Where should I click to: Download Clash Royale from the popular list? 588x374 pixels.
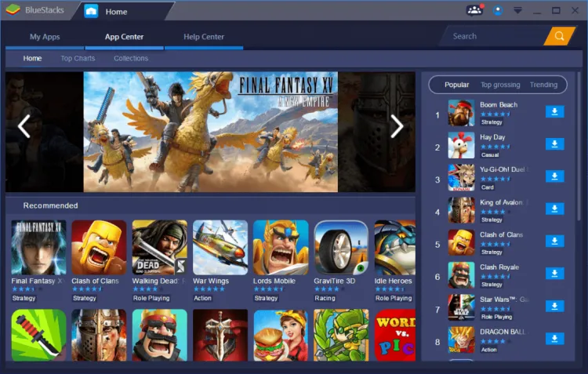click(554, 274)
